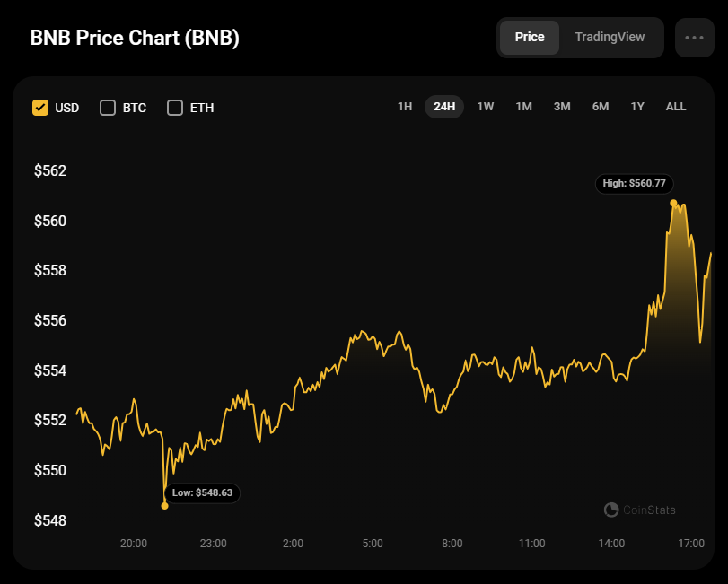Click the High: $560.77 label
Screen dimensions: 728x584
pyautogui.click(x=635, y=184)
